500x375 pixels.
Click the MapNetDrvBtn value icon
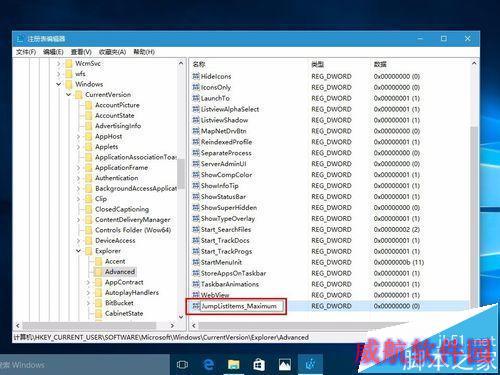tap(196, 131)
